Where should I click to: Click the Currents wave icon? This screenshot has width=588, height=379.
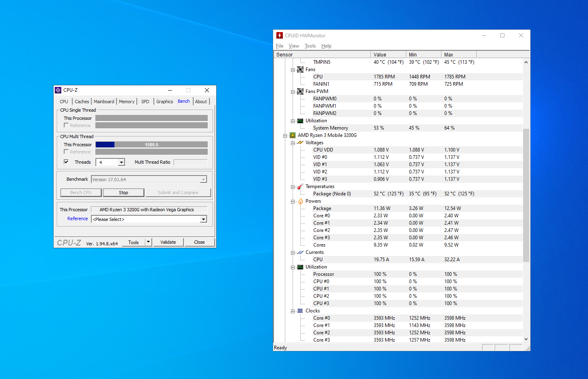(300, 252)
